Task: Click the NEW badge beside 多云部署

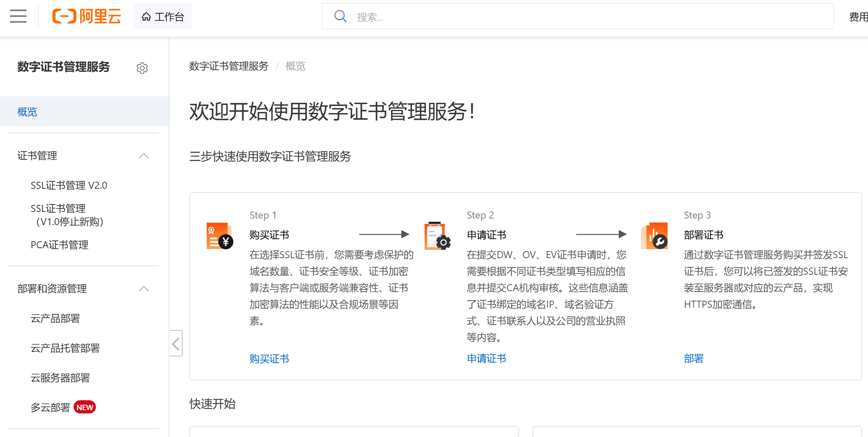Action: (85, 407)
